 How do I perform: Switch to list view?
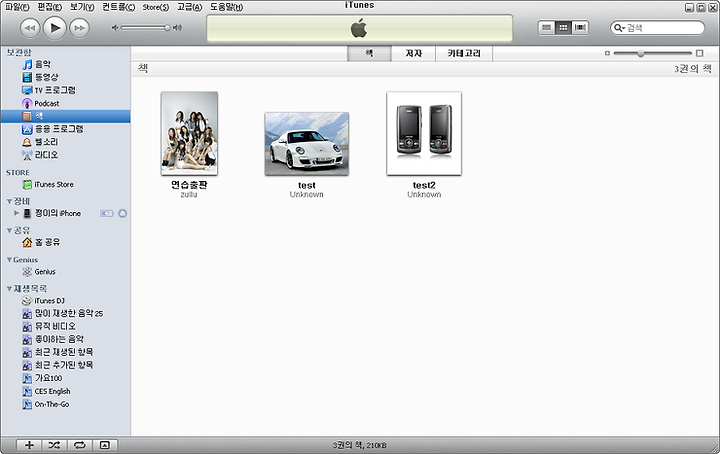(546, 28)
